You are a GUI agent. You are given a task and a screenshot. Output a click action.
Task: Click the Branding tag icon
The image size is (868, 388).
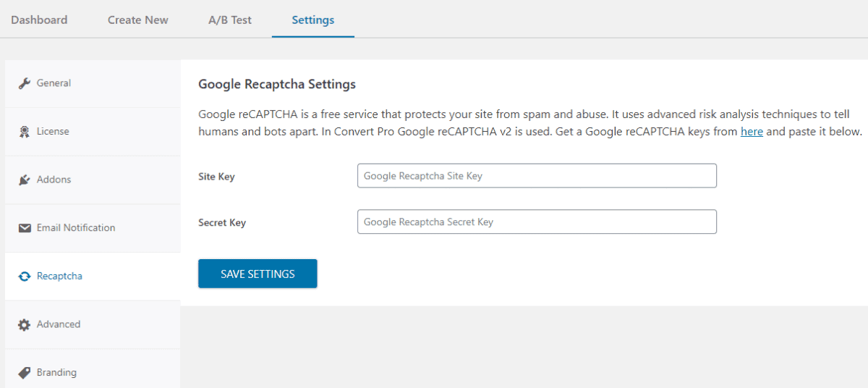pyautogui.click(x=24, y=373)
